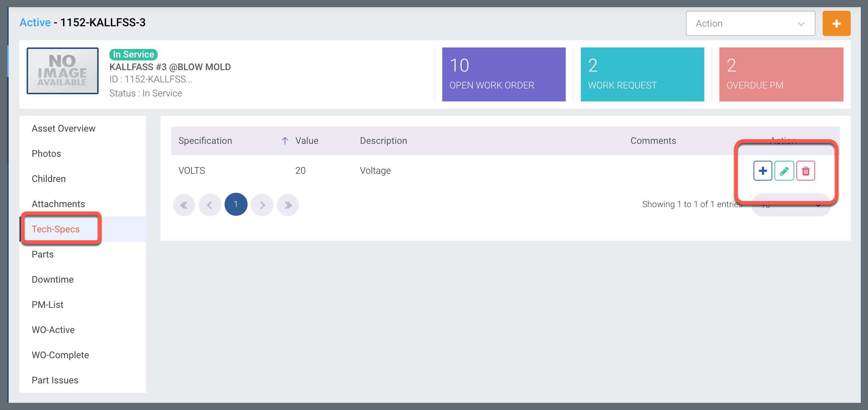Screen dimensions: 868x410
Task: Edit the VOLTS specification with pencil icon
Action: (784, 171)
